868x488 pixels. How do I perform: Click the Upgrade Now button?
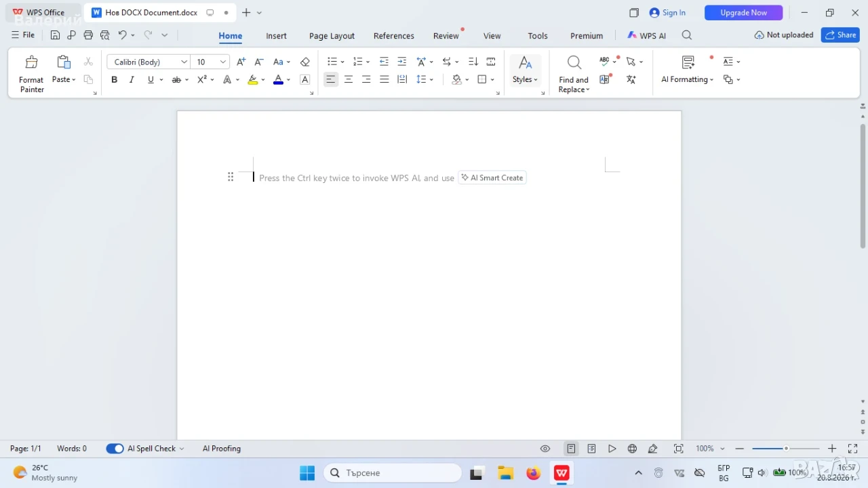(743, 13)
